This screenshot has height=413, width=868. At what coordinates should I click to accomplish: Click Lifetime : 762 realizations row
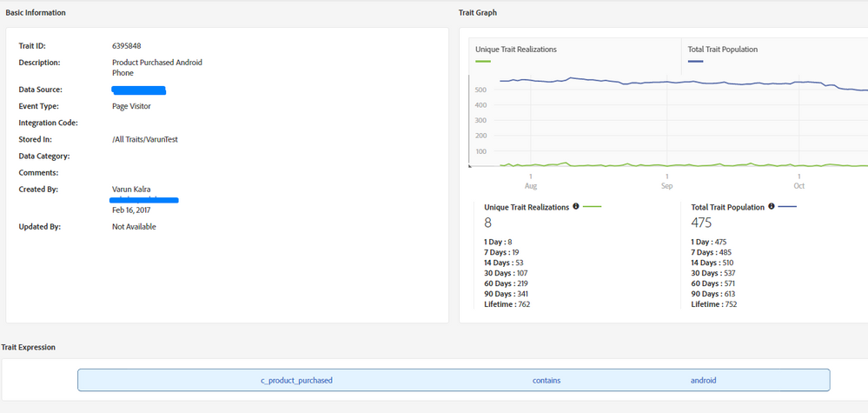507,304
